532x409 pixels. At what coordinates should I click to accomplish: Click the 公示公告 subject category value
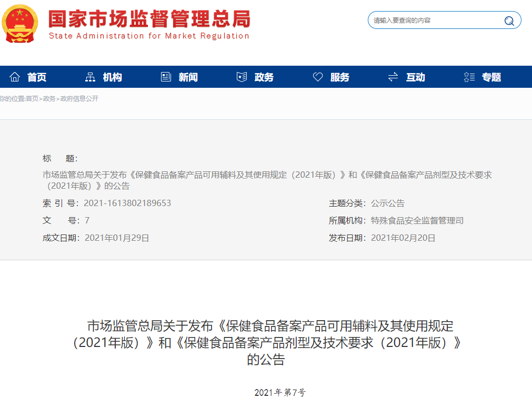point(388,203)
